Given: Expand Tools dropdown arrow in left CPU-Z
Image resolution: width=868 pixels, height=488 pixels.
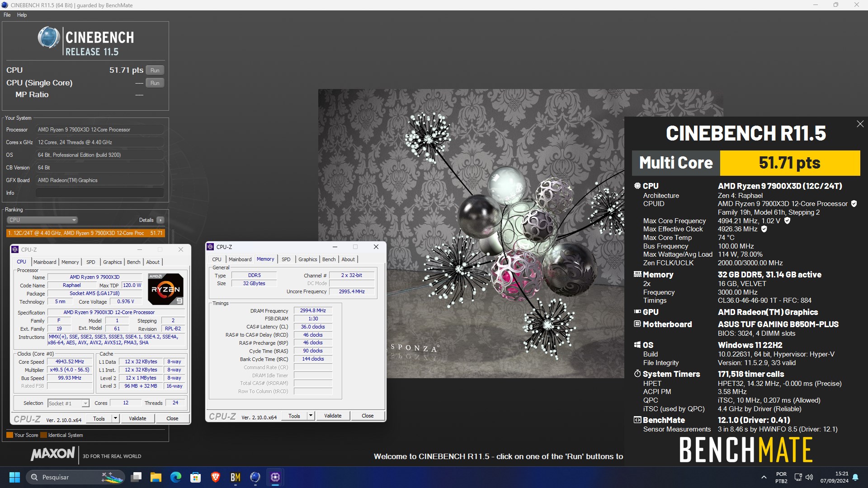Looking at the screenshot, I should (x=115, y=418).
